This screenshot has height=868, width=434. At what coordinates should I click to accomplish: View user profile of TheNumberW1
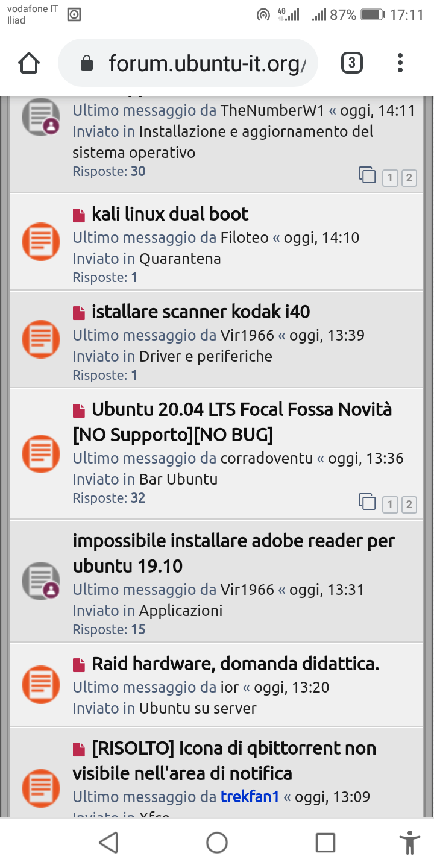pyautogui.click(x=272, y=110)
